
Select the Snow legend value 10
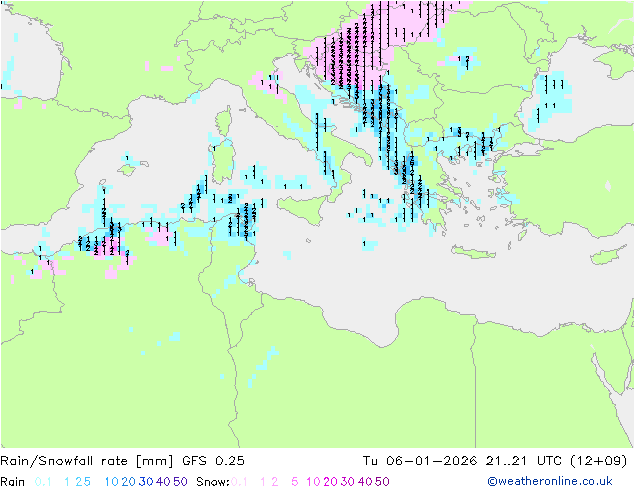(313, 482)
